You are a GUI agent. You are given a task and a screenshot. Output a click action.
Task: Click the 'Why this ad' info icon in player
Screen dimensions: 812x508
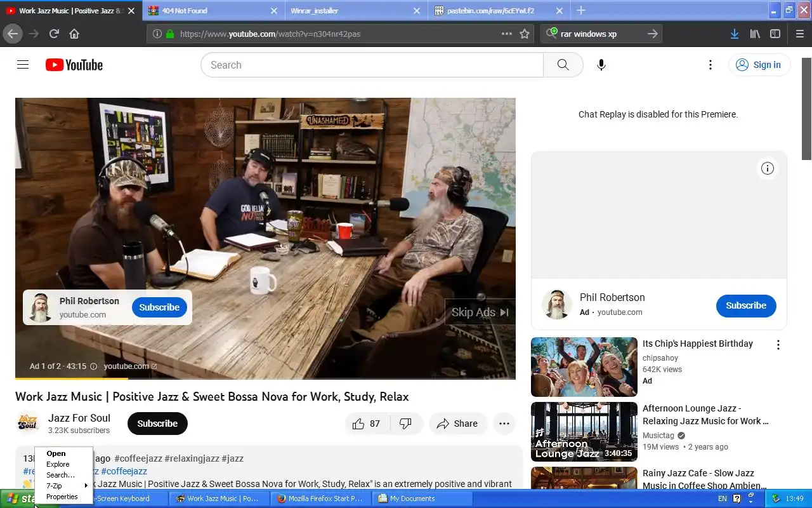pyautogui.click(x=94, y=366)
